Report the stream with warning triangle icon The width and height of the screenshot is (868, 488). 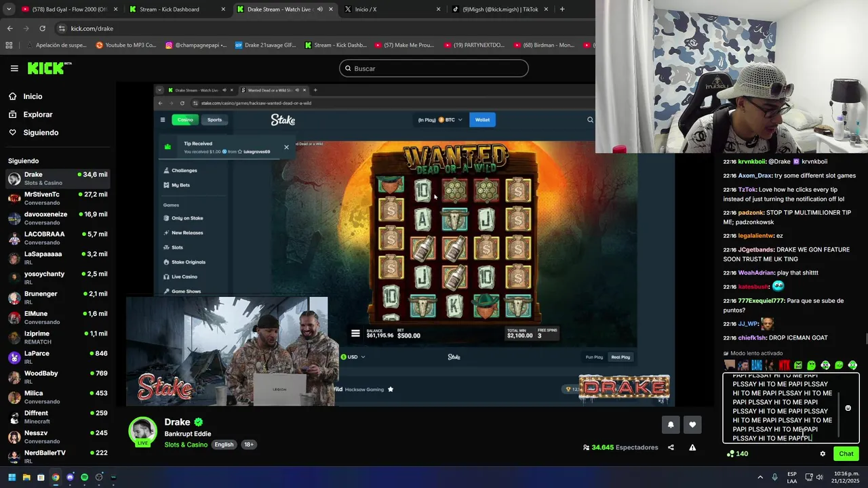(x=692, y=447)
